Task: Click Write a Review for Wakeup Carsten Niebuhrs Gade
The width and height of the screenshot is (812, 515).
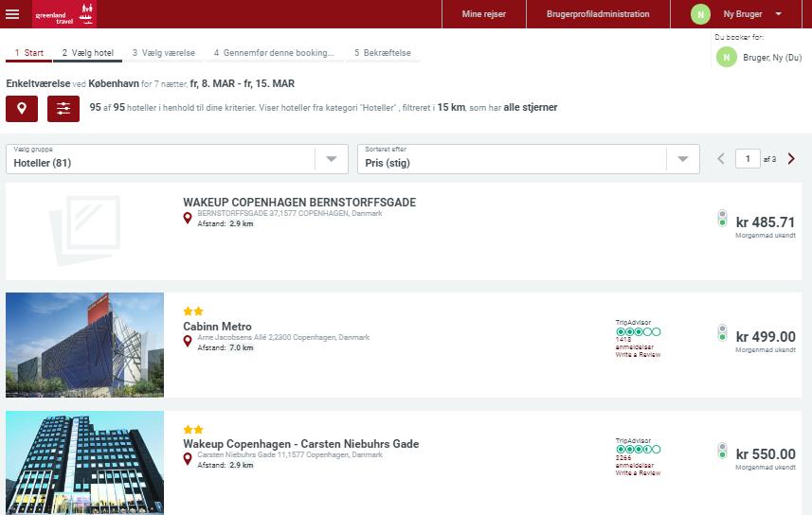Action: pyautogui.click(x=638, y=472)
